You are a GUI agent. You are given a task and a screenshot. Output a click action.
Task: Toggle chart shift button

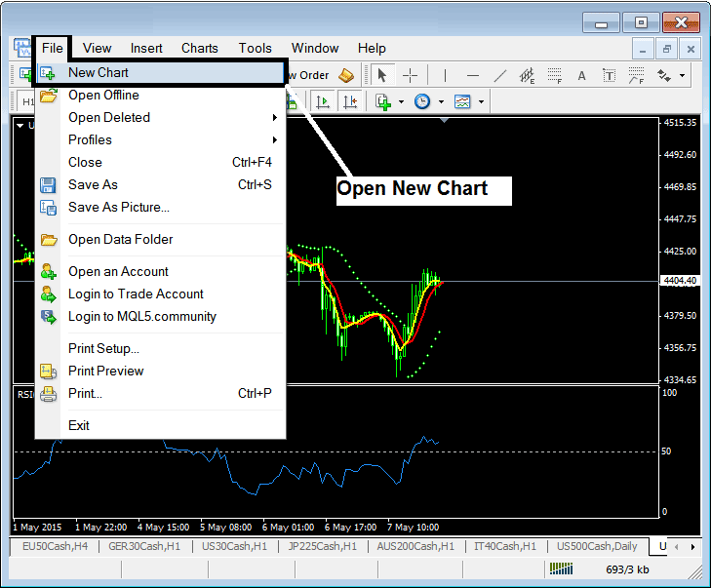tap(350, 101)
